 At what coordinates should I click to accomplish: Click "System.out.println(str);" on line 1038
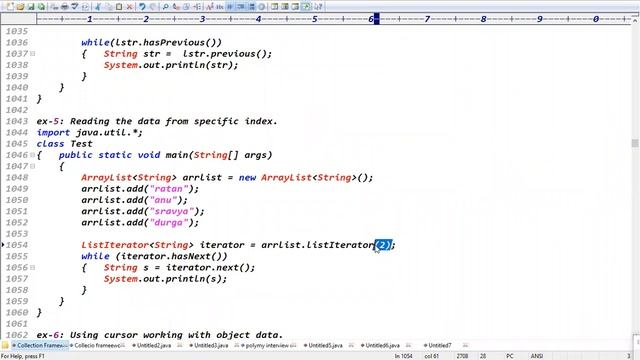pyautogui.click(x=171, y=65)
